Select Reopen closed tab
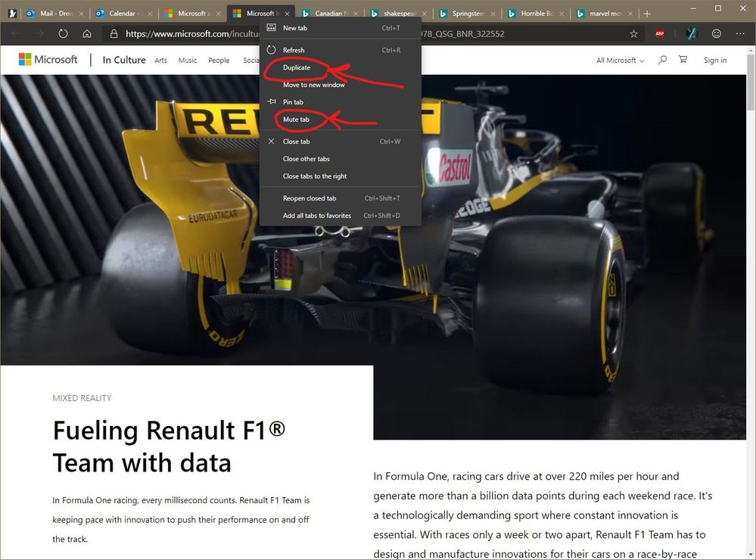Image resolution: width=756 pixels, height=560 pixels. coord(341,199)
